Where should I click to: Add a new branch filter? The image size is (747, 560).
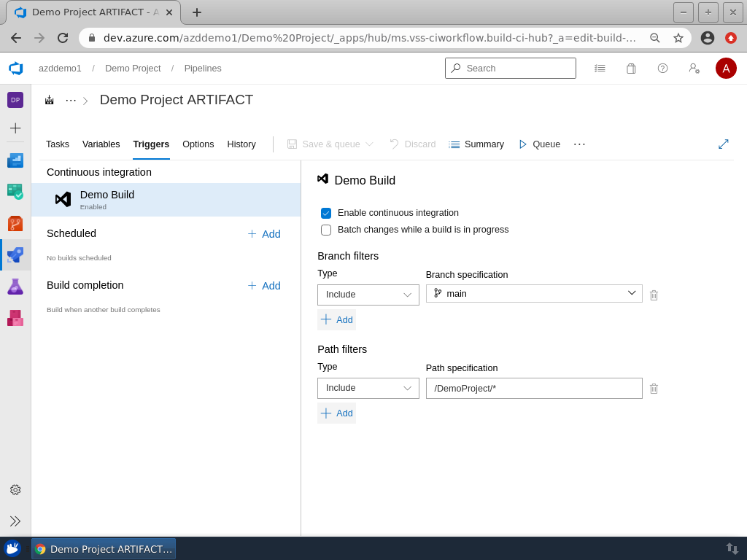click(x=337, y=319)
